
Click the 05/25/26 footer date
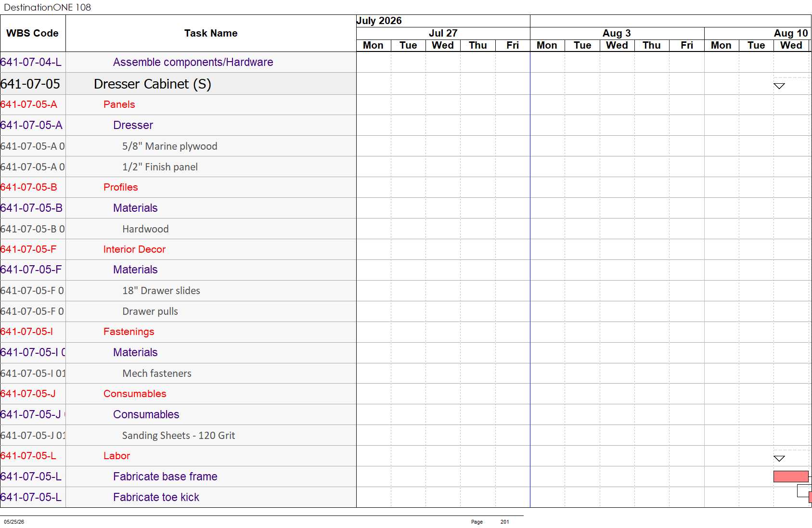[14, 522]
